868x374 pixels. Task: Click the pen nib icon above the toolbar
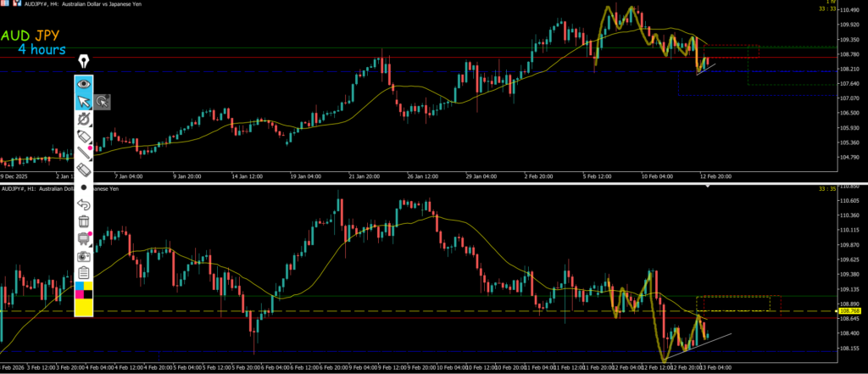(x=84, y=62)
